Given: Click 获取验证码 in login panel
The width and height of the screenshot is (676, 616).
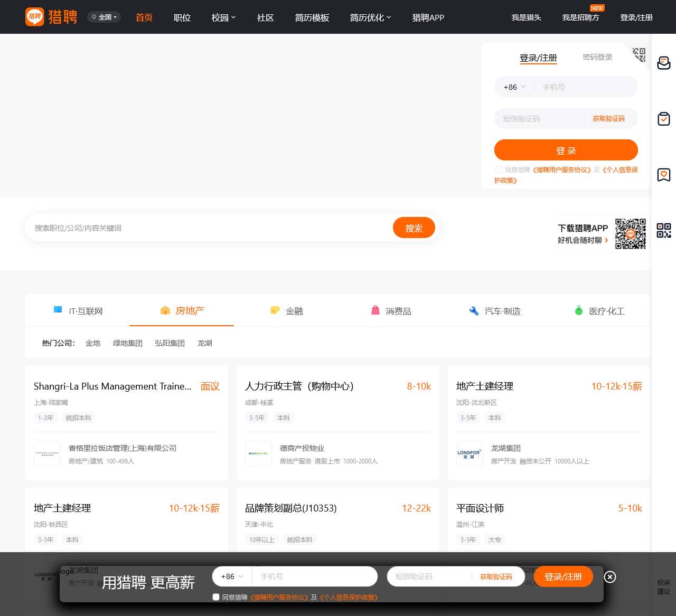Looking at the screenshot, I should point(608,119).
